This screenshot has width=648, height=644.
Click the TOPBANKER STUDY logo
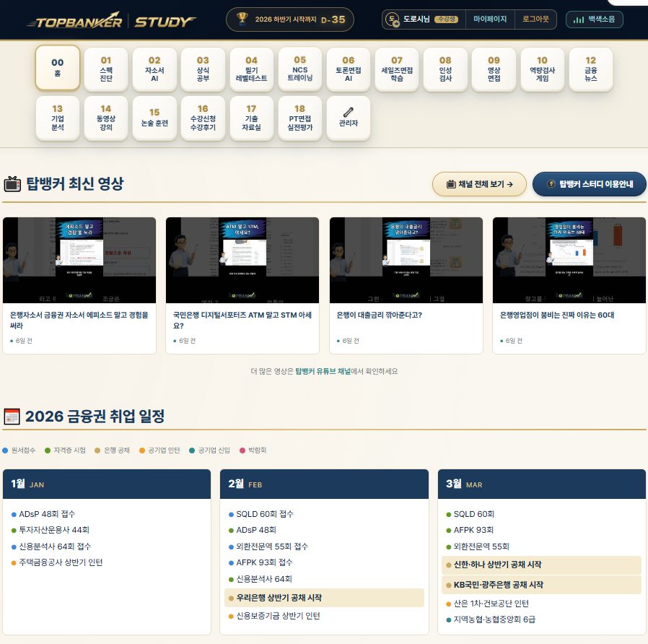112,21
